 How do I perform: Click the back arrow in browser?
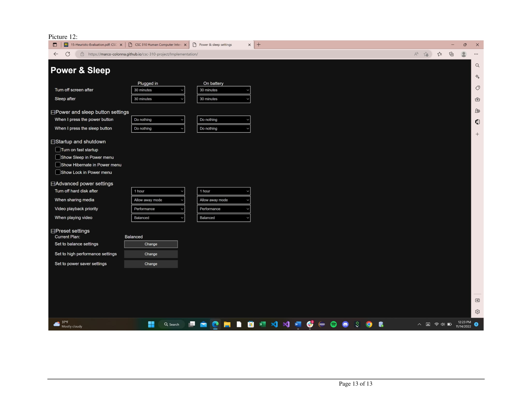tap(56, 54)
